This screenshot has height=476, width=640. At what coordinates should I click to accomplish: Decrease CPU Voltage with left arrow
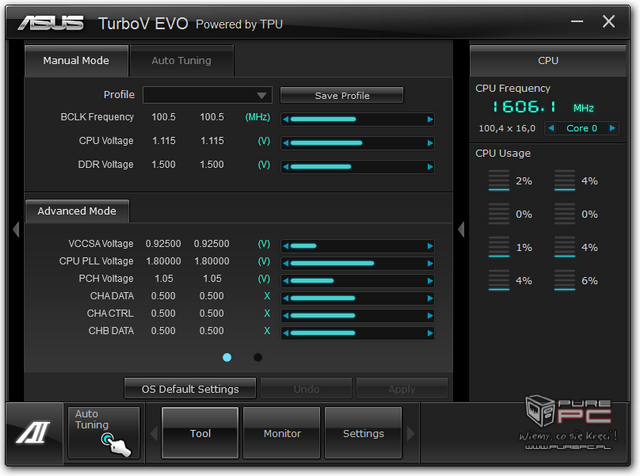286,143
